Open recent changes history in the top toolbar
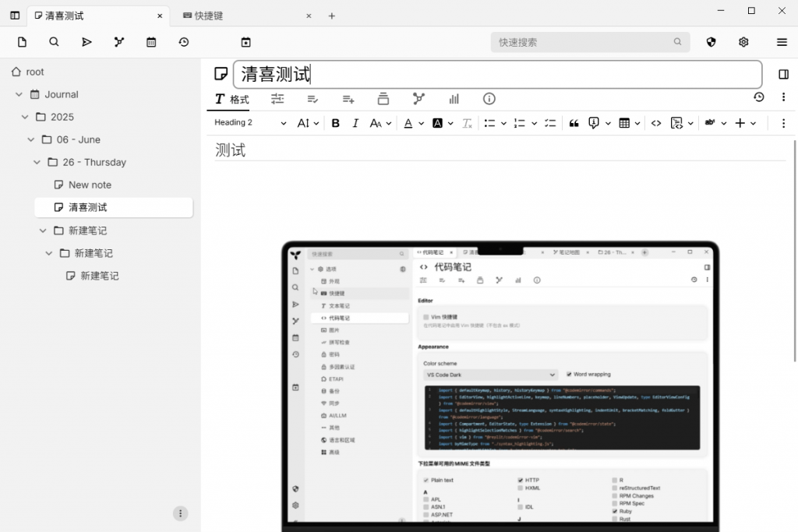The height and width of the screenshot is (532, 798). 184,42
